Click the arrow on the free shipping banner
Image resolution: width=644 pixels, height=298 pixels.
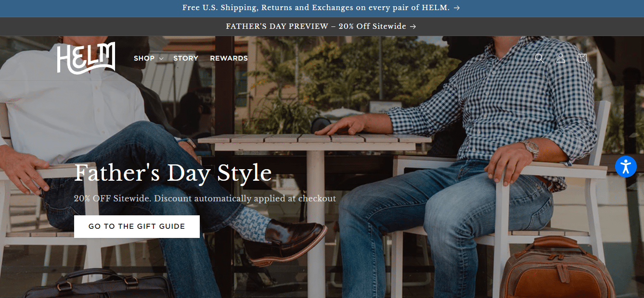(x=457, y=8)
